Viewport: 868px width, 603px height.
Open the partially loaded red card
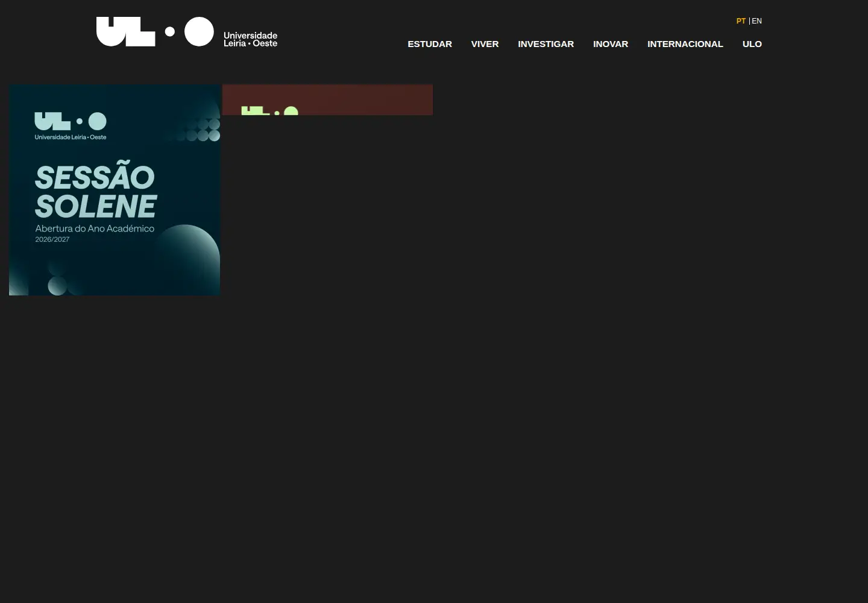click(327, 99)
